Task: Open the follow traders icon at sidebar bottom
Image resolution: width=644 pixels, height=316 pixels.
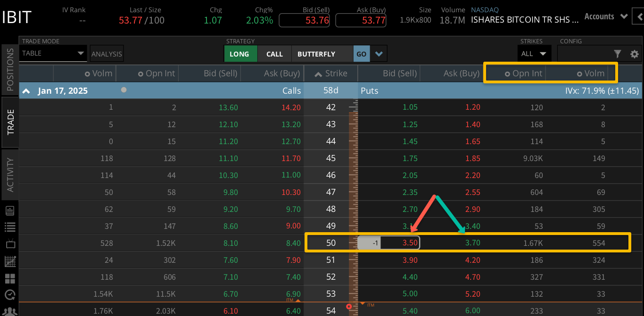Action: [9, 312]
